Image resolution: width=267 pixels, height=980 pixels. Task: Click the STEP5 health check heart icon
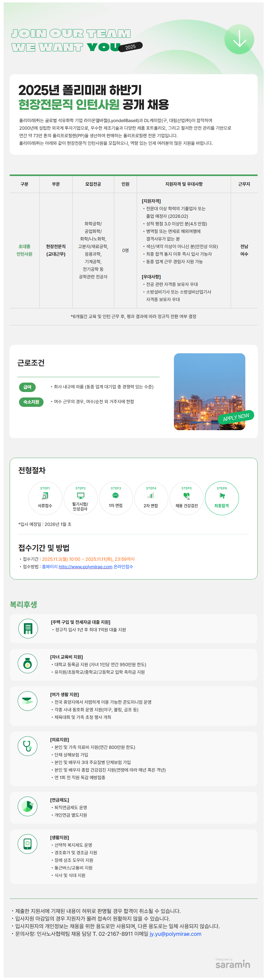click(x=186, y=496)
